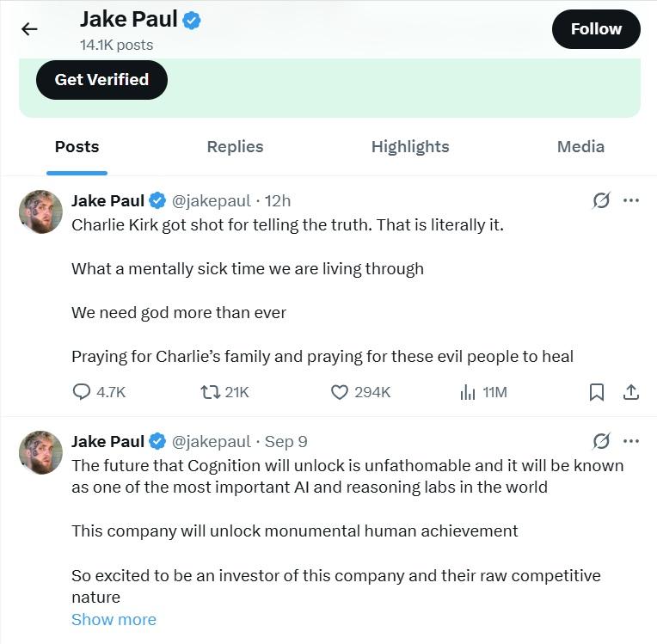View analytics for the 11M views post

(x=469, y=392)
